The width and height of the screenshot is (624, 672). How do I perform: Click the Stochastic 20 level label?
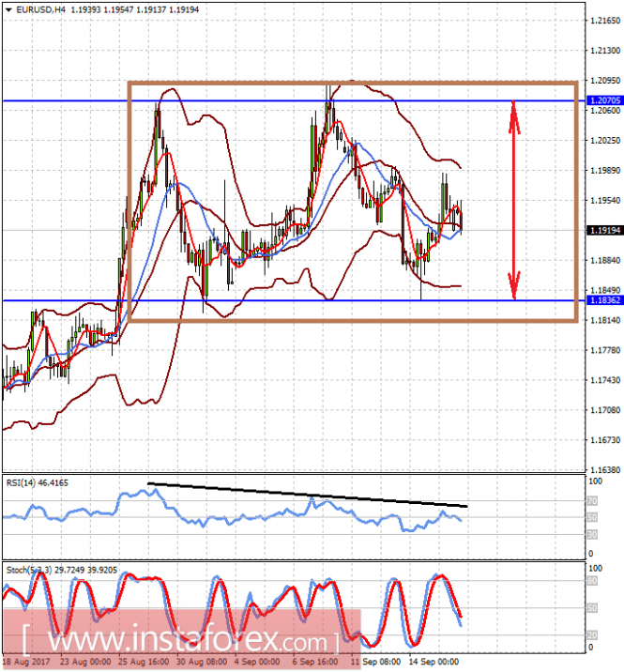point(592,635)
